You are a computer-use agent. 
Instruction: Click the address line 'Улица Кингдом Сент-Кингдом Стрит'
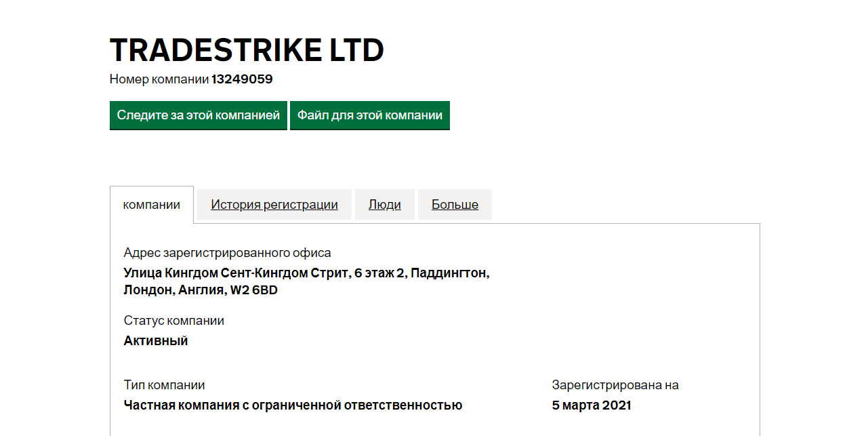pyautogui.click(x=234, y=273)
